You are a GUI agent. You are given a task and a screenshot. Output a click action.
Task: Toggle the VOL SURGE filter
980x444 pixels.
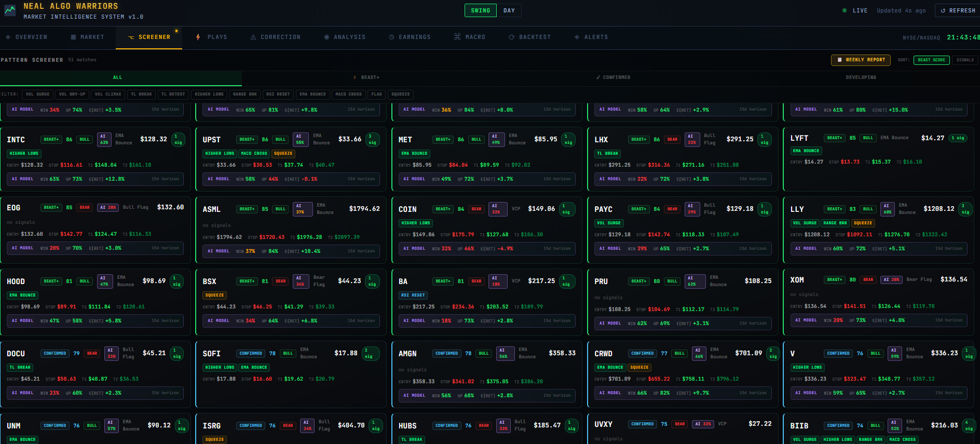(x=38, y=95)
